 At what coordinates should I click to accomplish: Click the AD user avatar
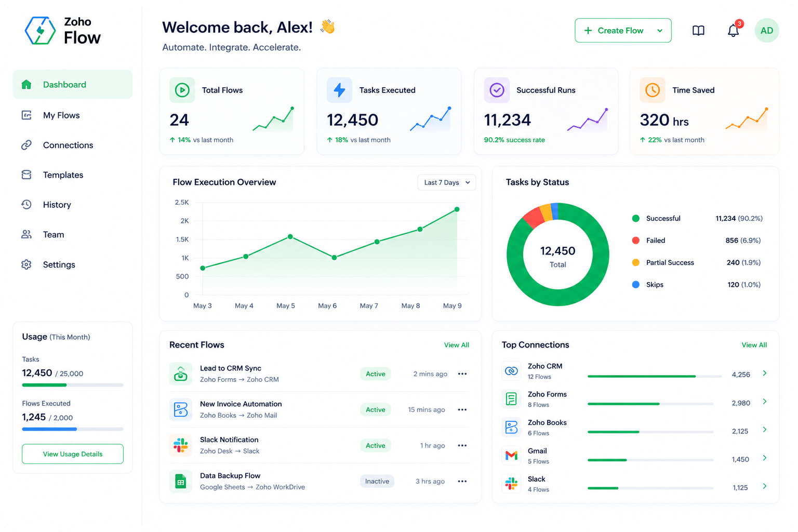click(x=767, y=31)
